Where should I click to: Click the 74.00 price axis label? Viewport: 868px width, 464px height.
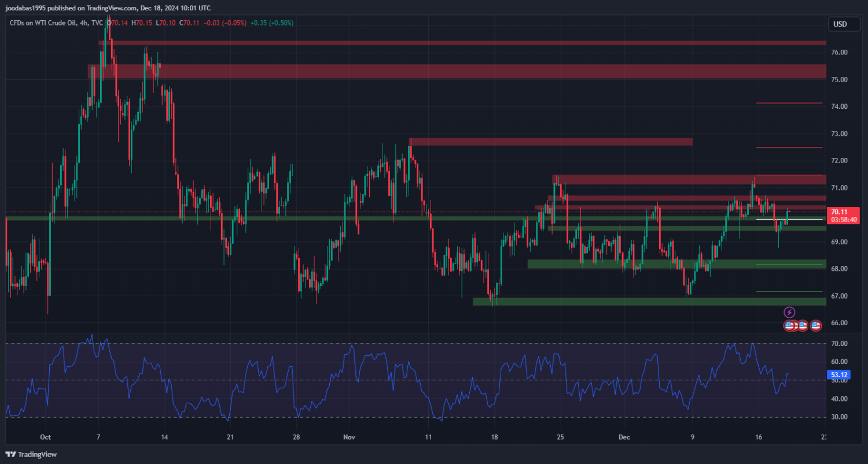(x=839, y=106)
